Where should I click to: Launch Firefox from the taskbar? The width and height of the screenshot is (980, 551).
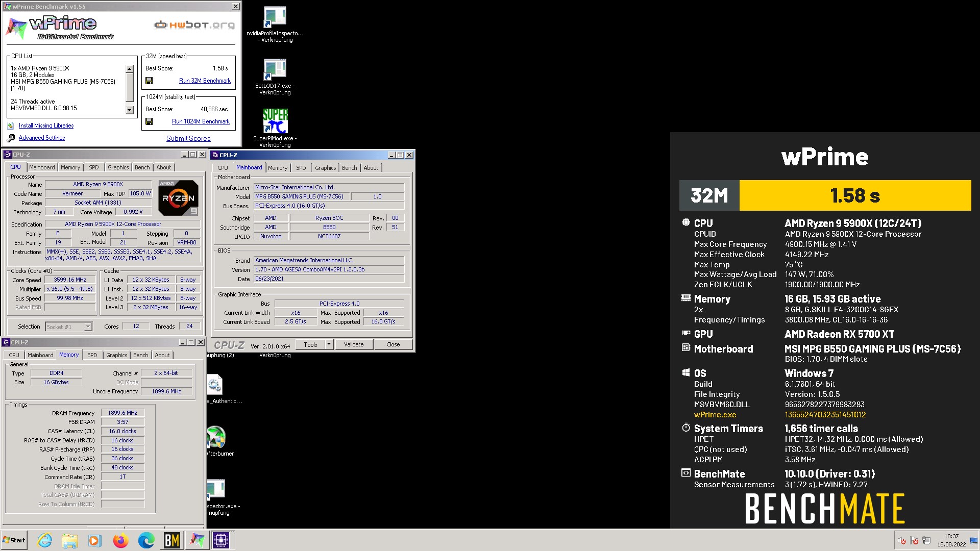coord(120,540)
